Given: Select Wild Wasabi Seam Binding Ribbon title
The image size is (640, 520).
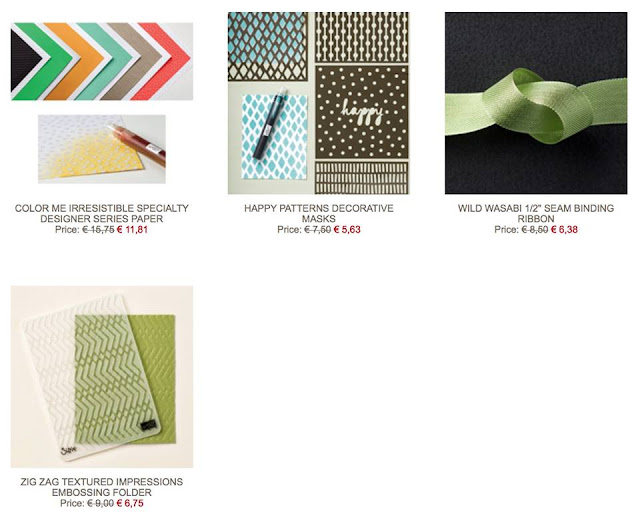Looking at the screenshot, I should pyautogui.click(x=536, y=213).
